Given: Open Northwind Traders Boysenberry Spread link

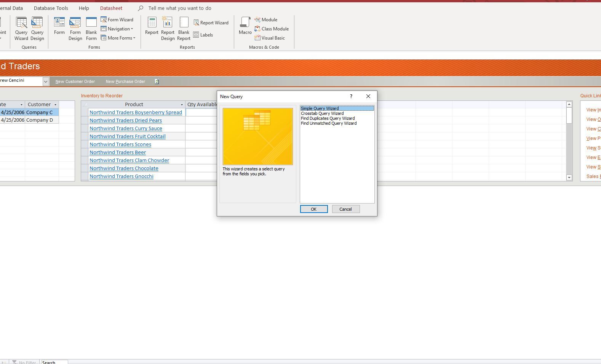Looking at the screenshot, I should point(136,112).
